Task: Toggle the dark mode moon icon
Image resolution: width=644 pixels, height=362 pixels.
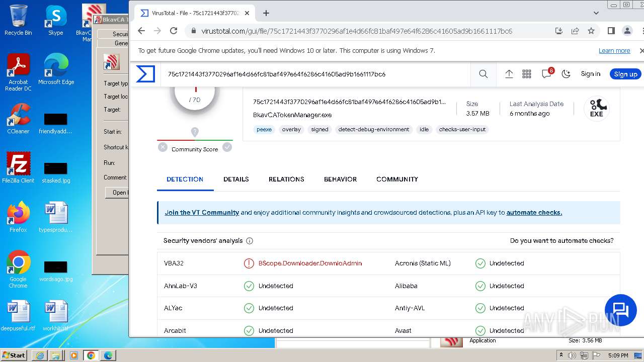Action: click(x=566, y=74)
